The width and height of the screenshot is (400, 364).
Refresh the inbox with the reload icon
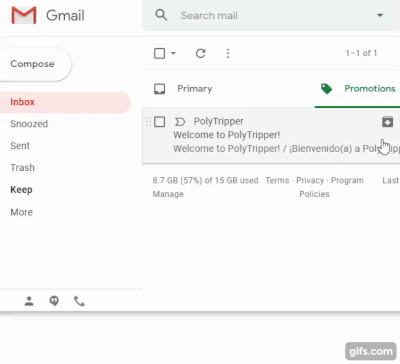201,53
